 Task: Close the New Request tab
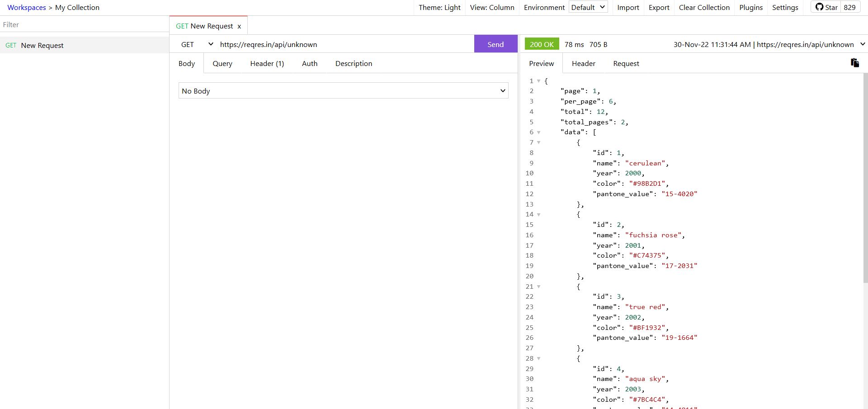(239, 26)
